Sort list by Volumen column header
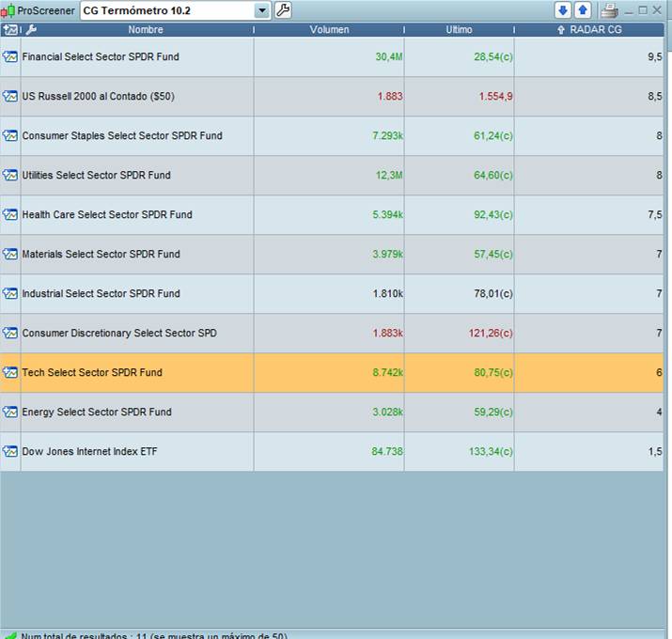Screen dimensions: 672x639 tap(329, 30)
